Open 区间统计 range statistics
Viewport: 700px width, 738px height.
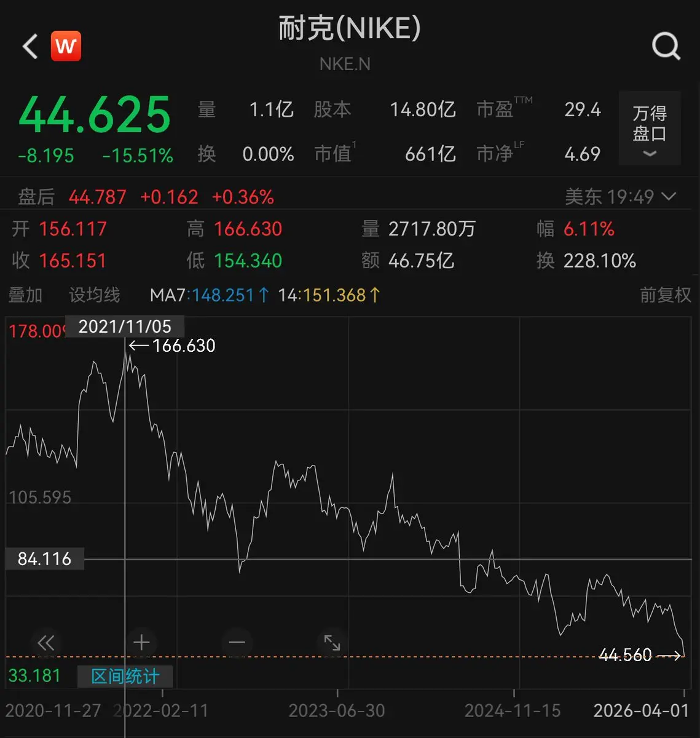coord(125,676)
